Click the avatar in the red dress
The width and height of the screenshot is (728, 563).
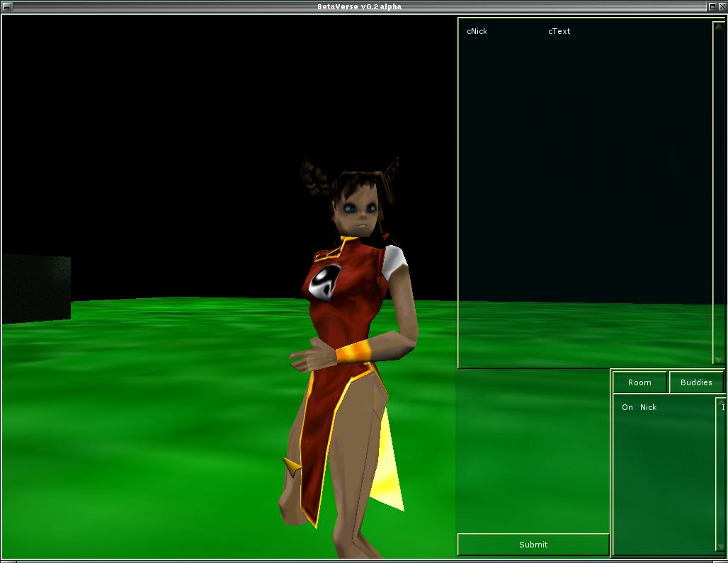[349, 358]
